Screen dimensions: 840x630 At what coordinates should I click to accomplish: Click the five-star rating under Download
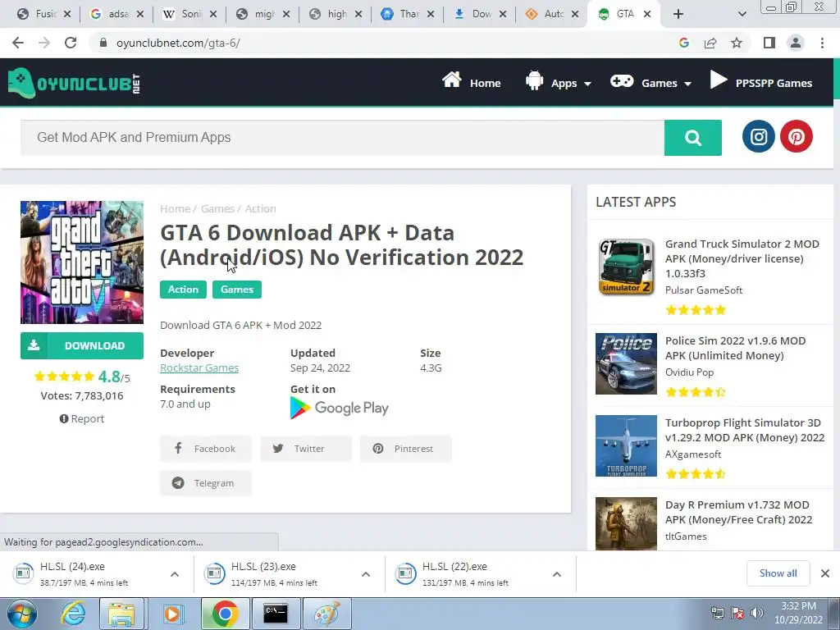(x=64, y=376)
